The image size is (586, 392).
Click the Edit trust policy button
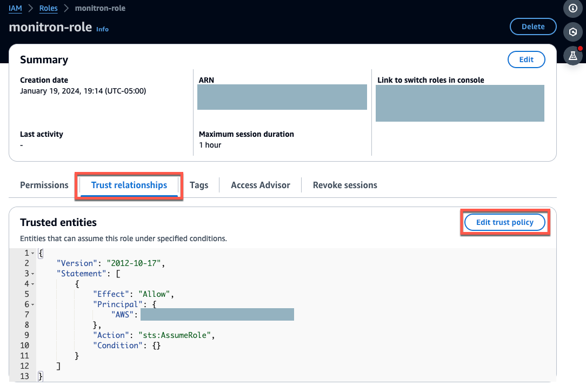(x=504, y=222)
